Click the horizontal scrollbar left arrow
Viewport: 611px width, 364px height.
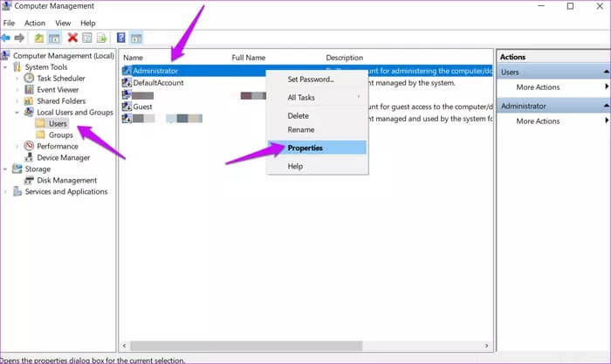(124, 346)
